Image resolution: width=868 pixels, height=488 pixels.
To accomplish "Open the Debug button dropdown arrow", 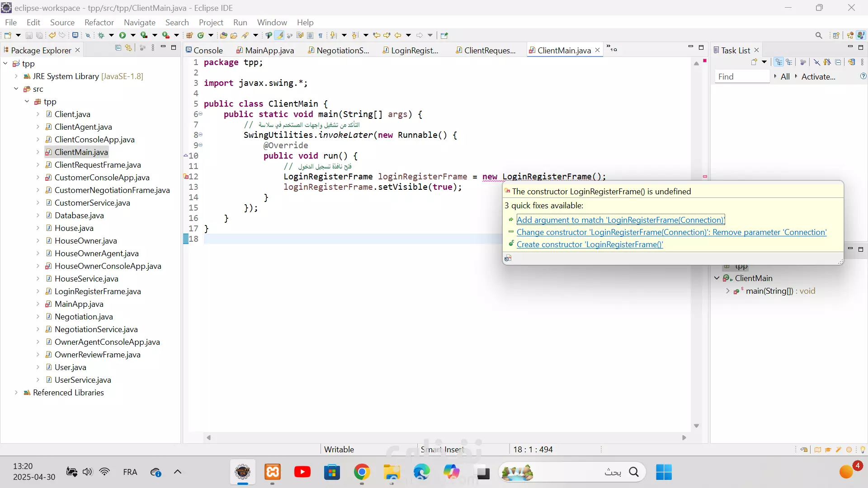I will 111,35.
